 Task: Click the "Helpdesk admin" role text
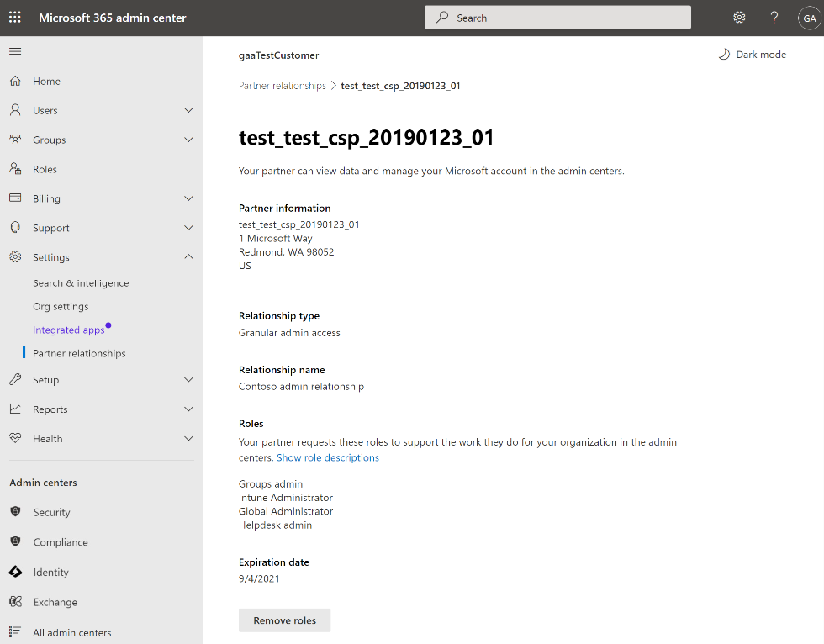pos(275,525)
